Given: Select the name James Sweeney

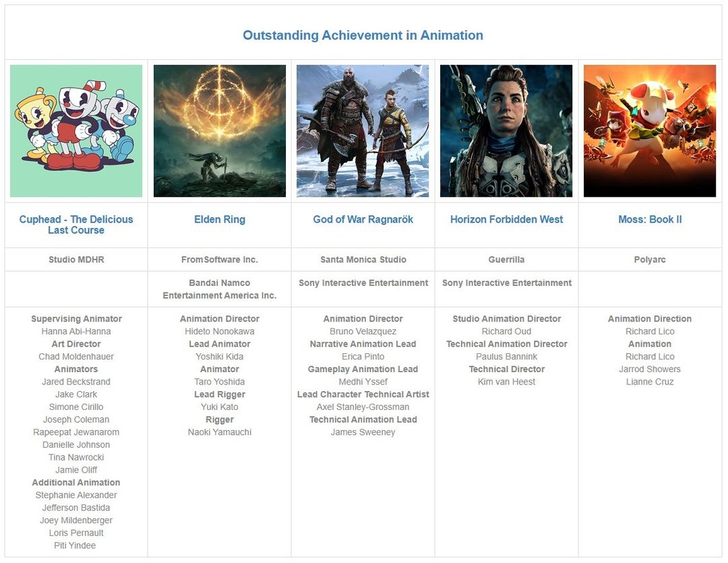Looking at the screenshot, I should tap(363, 432).
